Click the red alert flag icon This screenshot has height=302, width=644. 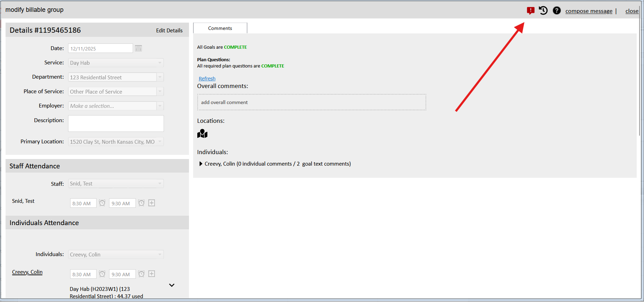530,11
